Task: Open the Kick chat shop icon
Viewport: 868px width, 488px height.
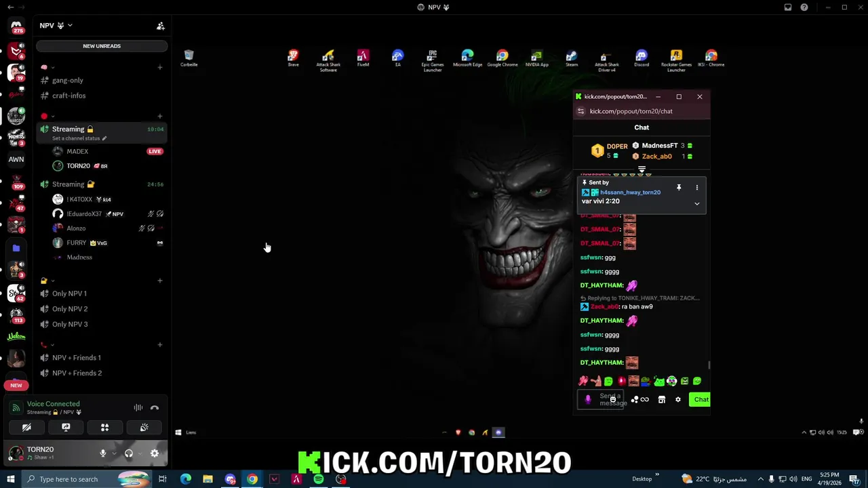Action: (x=662, y=400)
